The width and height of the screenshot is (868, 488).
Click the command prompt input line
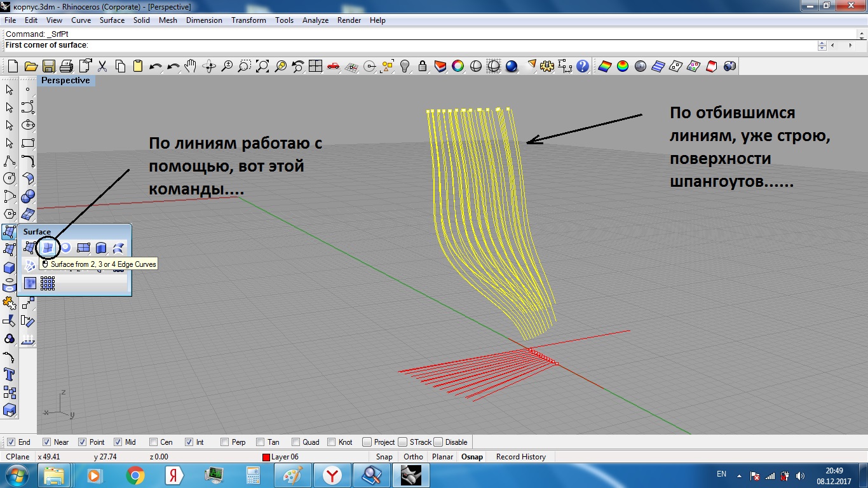[410, 45]
